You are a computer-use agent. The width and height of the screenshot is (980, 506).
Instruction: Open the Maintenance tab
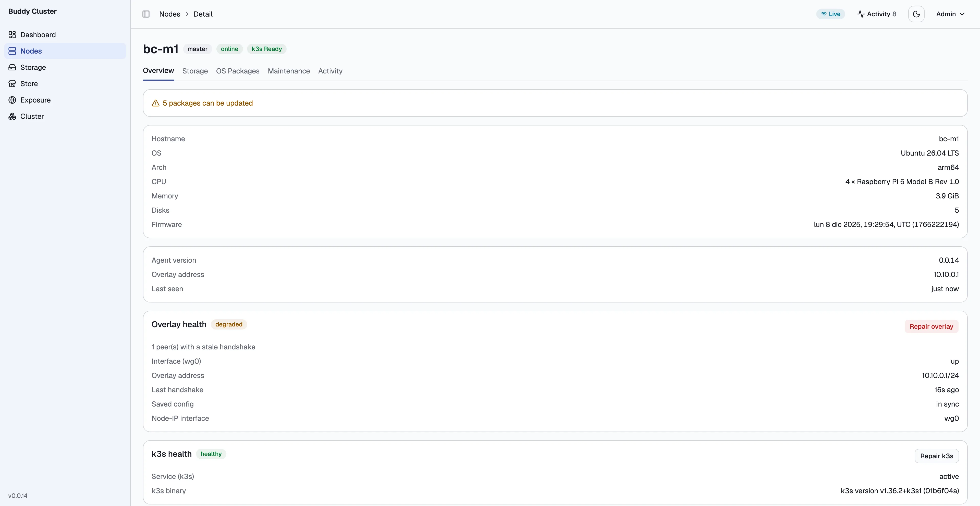coord(289,71)
